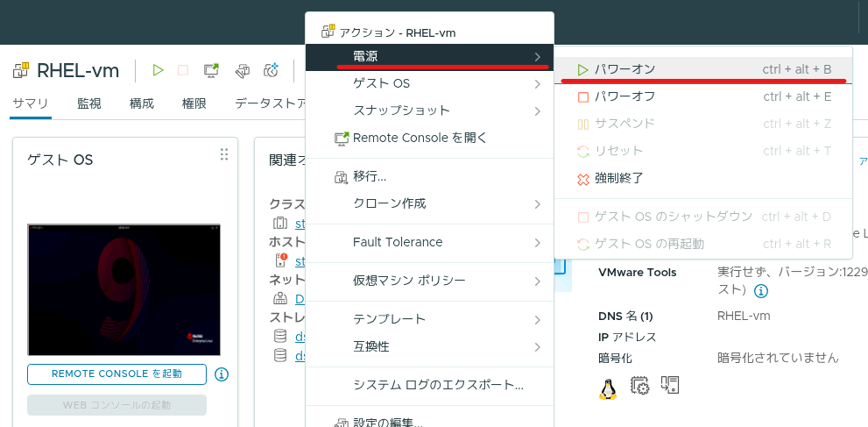The image size is (868, 427).
Task: Select Power On from power submenu
Action: (x=703, y=70)
